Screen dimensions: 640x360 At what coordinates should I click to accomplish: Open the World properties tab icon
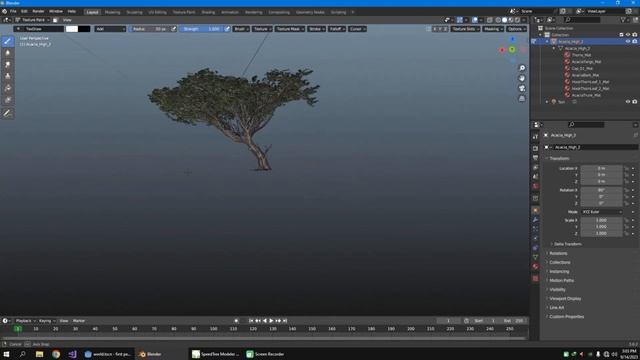535,186
